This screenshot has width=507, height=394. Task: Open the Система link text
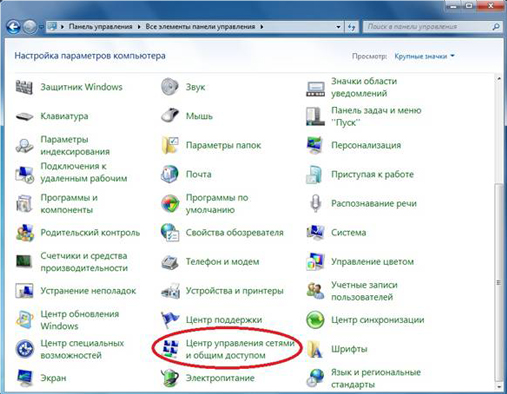[x=348, y=232]
